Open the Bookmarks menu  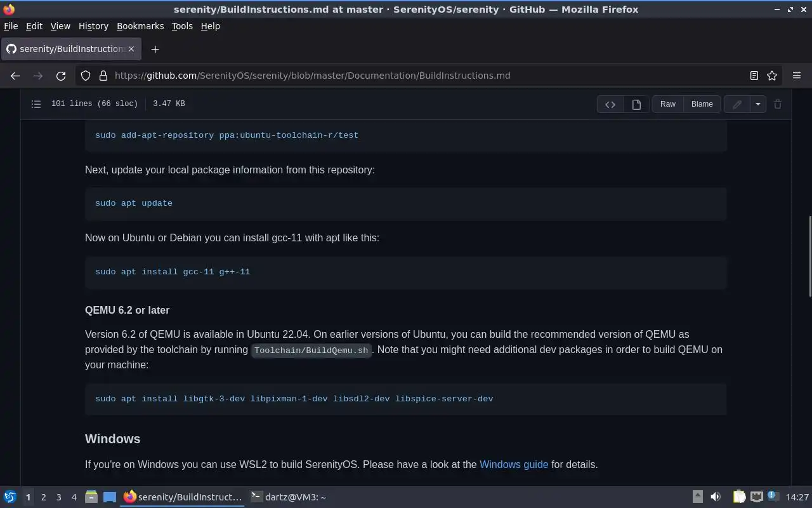point(140,26)
